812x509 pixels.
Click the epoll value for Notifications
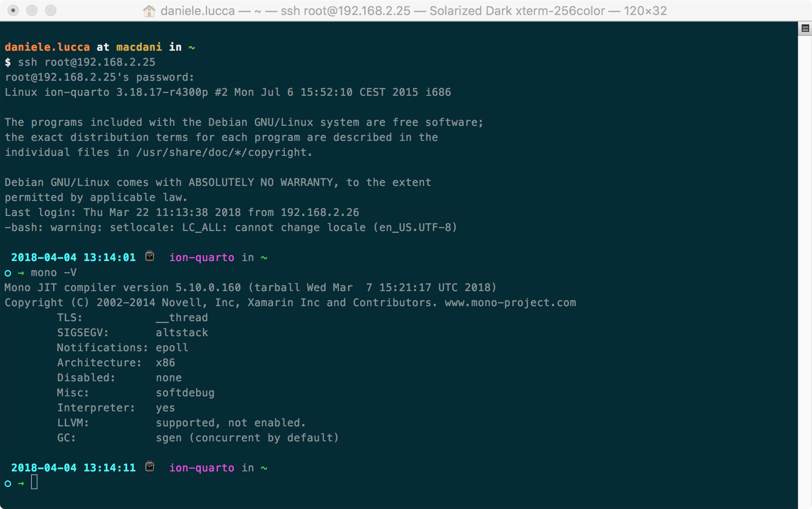click(x=172, y=347)
